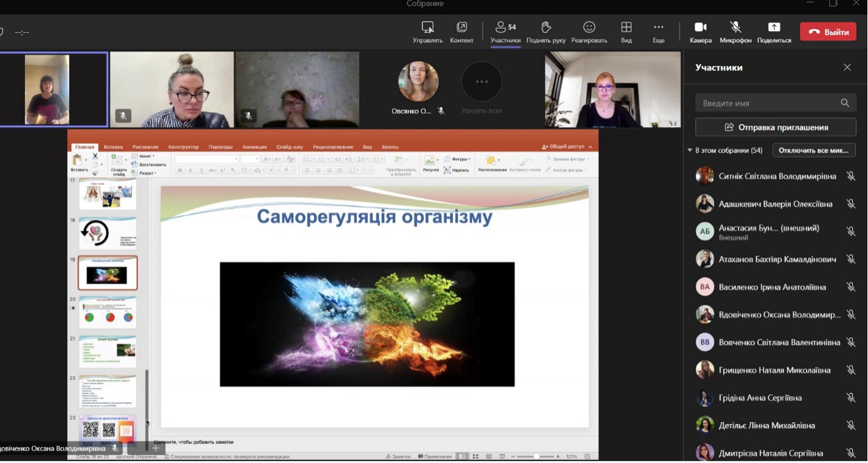
Task: Unmute the Микрофон
Action: 735,28
